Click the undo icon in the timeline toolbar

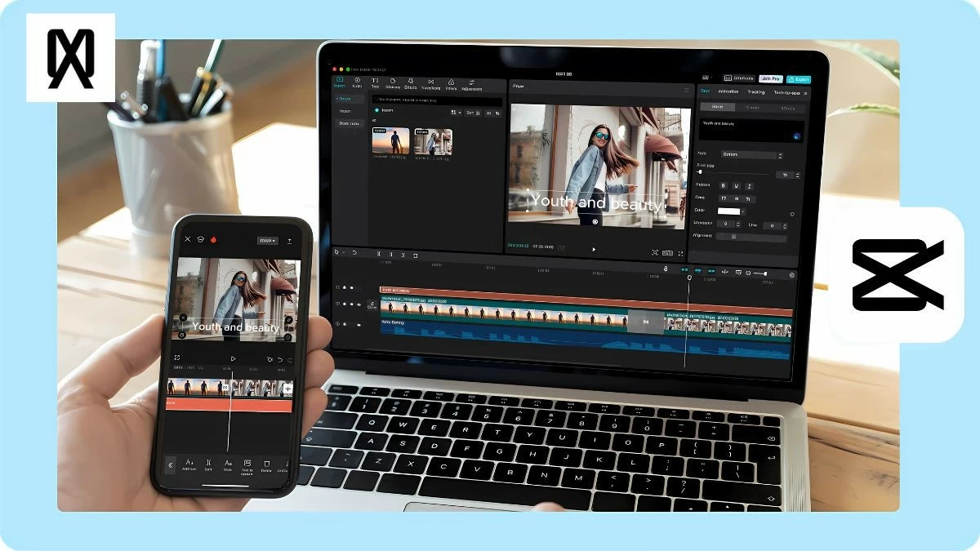(354, 251)
